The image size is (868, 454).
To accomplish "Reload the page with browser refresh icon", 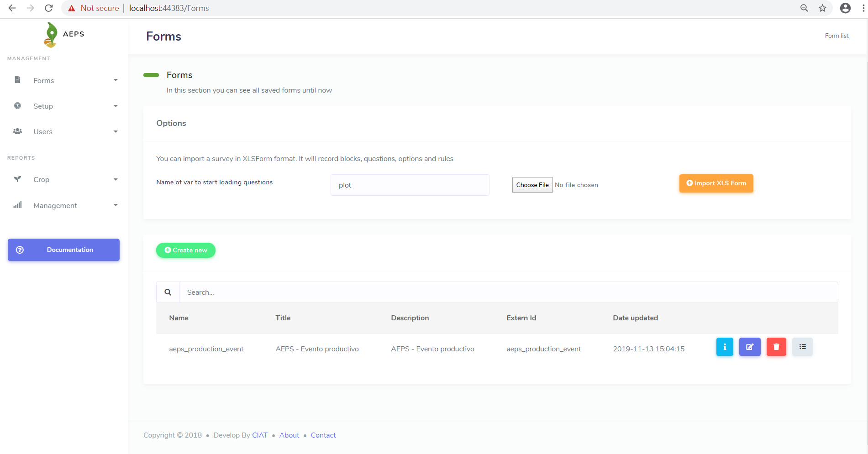I will point(49,8).
